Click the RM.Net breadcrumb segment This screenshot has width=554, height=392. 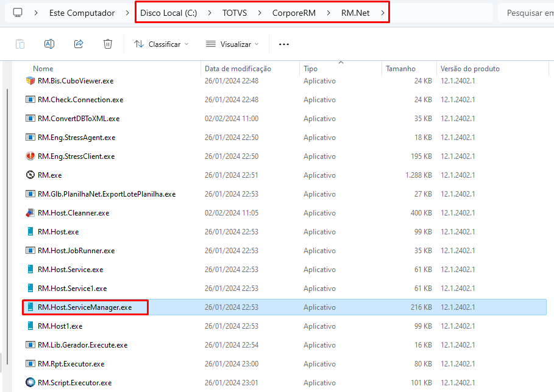tap(355, 13)
